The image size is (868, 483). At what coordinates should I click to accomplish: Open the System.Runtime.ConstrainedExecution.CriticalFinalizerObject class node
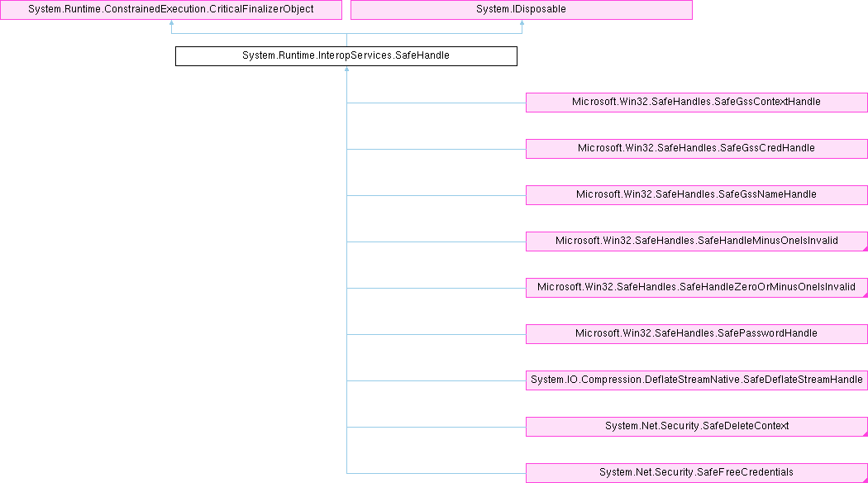170,10
